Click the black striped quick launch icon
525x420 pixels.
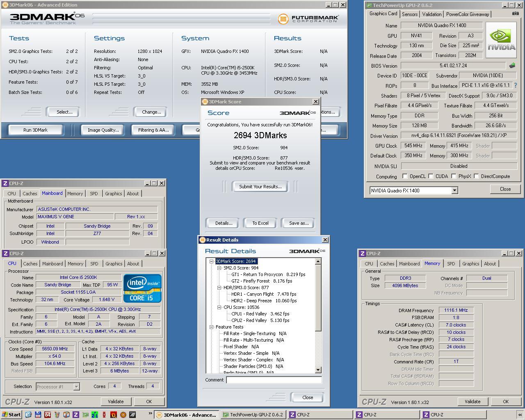132,415
